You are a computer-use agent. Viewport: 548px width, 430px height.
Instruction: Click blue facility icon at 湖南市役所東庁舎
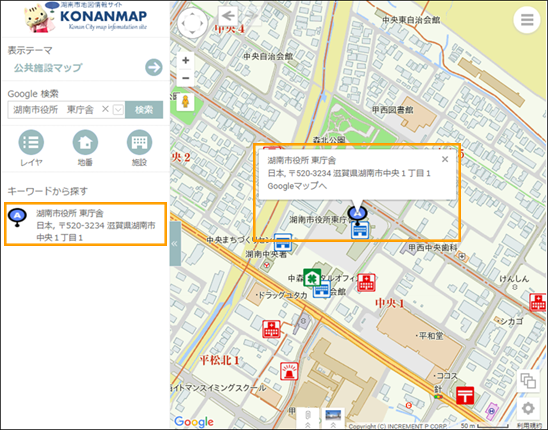coord(360,230)
